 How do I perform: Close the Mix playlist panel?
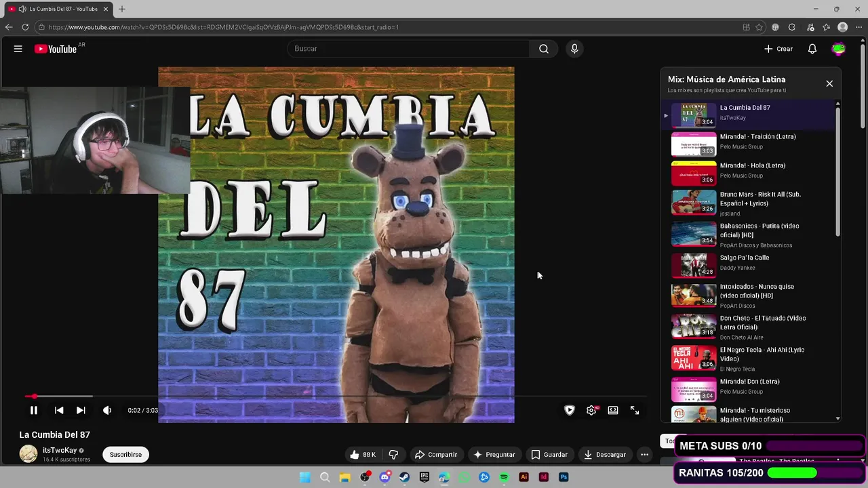coord(829,83)
